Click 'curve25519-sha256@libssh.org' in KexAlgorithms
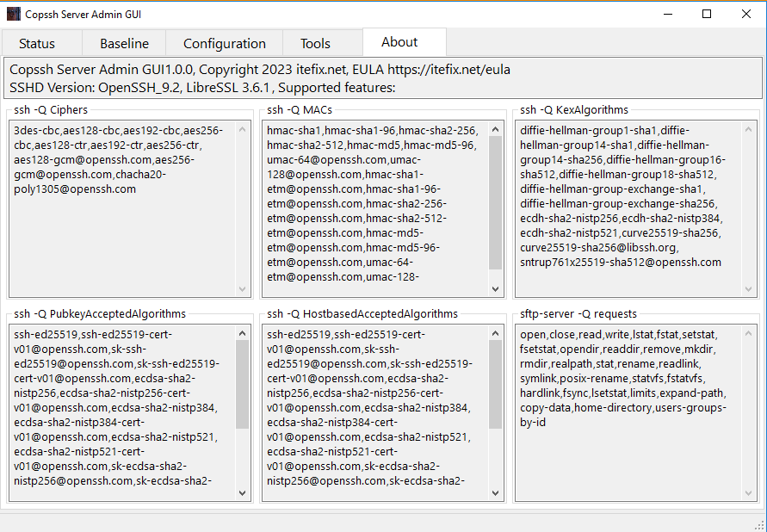Screen dimensions: 767x532 [x=597, y=248]
